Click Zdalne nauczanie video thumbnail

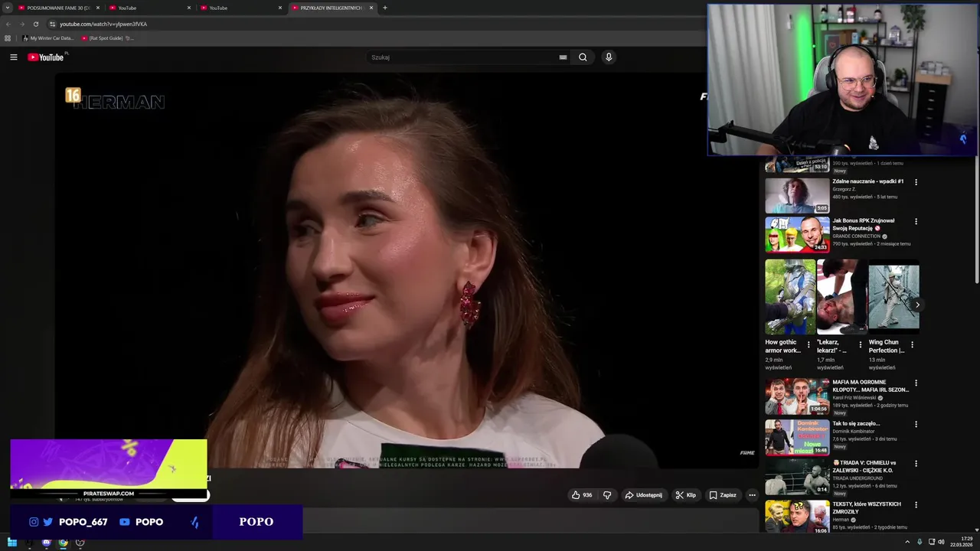click(x=797, y=195)
